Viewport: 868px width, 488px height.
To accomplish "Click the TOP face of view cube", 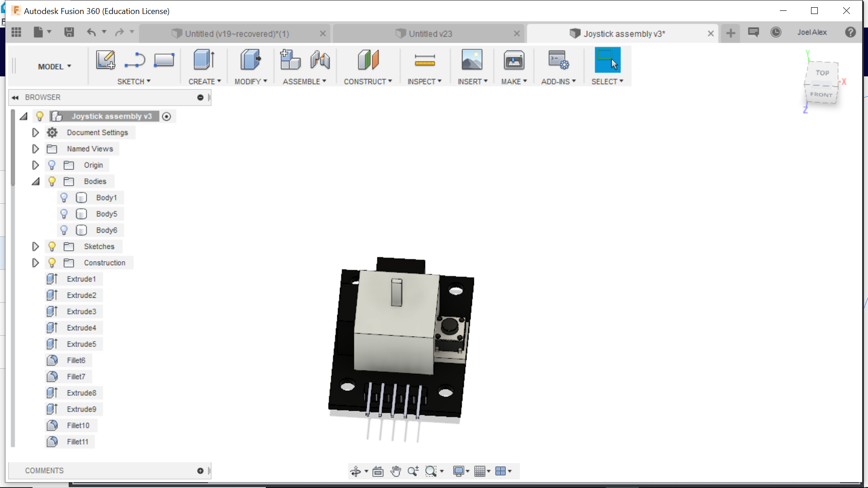I will click(822, 73).
